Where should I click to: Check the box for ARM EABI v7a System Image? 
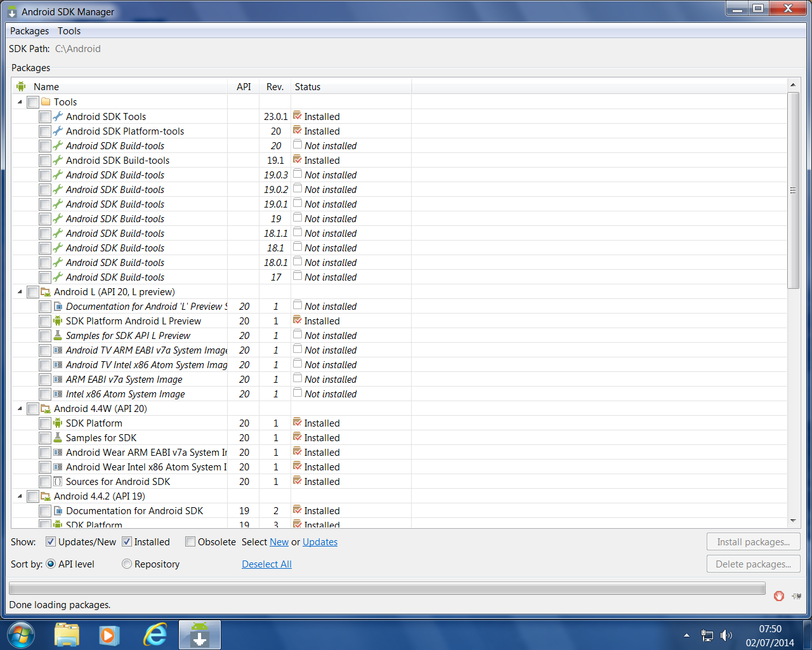45,380
